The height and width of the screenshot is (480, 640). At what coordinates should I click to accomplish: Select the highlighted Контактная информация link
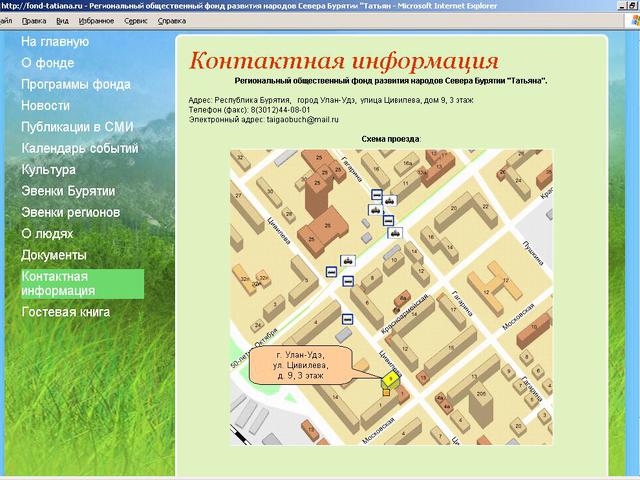pyautogui.click(x=82, y=284)
